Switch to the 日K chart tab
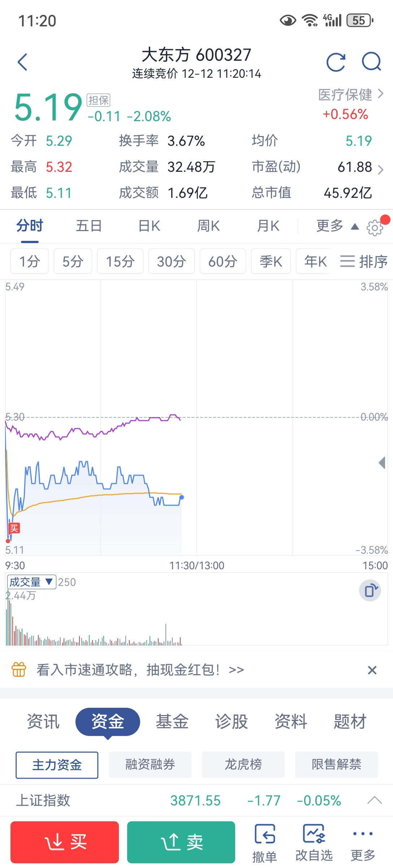Image resolution: width=393 pixels, height=868 pixels. click(x=149, y=226)
